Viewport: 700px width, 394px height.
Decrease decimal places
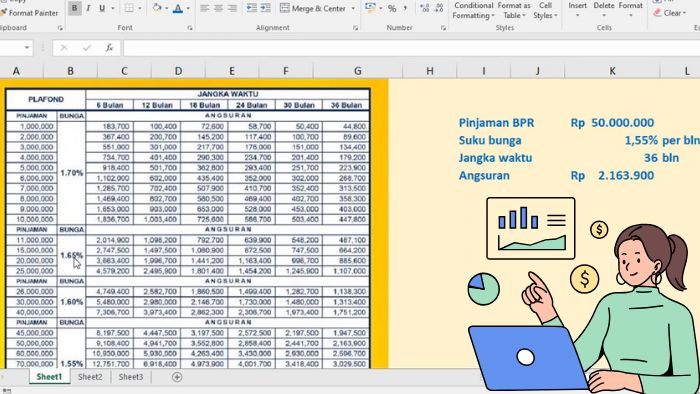pos(439,8)
